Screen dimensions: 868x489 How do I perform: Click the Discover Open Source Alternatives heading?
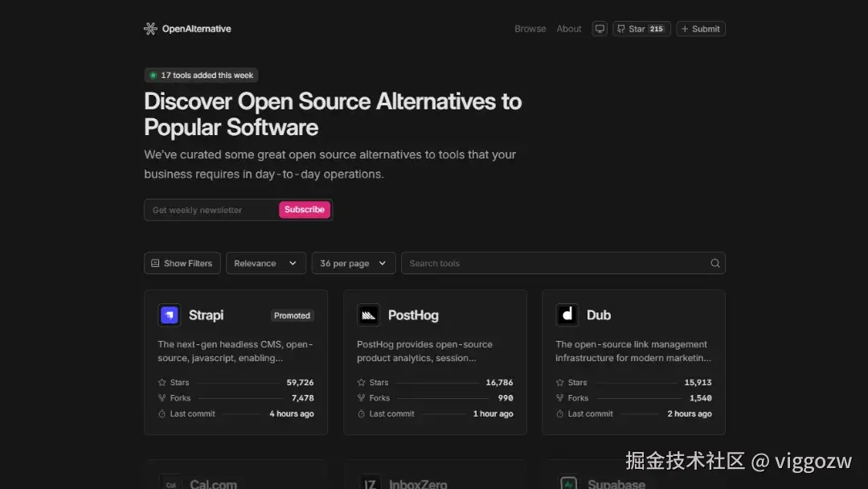pyautogui.click(x=333, y=114)
